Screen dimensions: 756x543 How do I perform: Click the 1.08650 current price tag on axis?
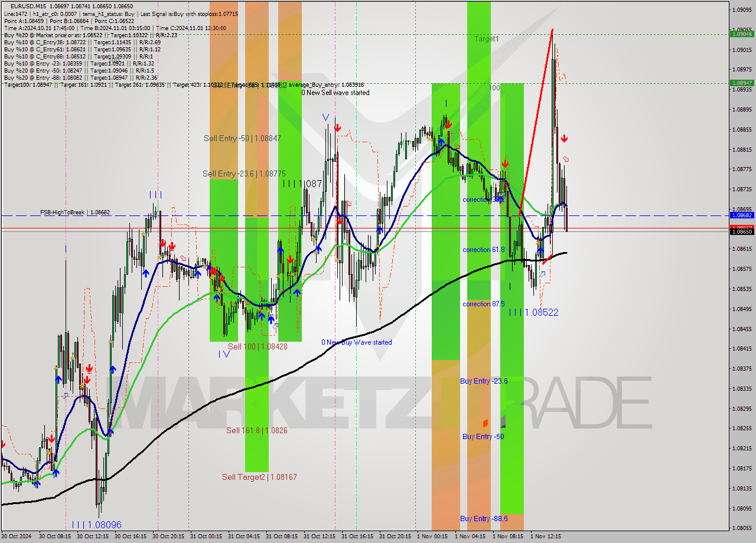tap(742, 232)
